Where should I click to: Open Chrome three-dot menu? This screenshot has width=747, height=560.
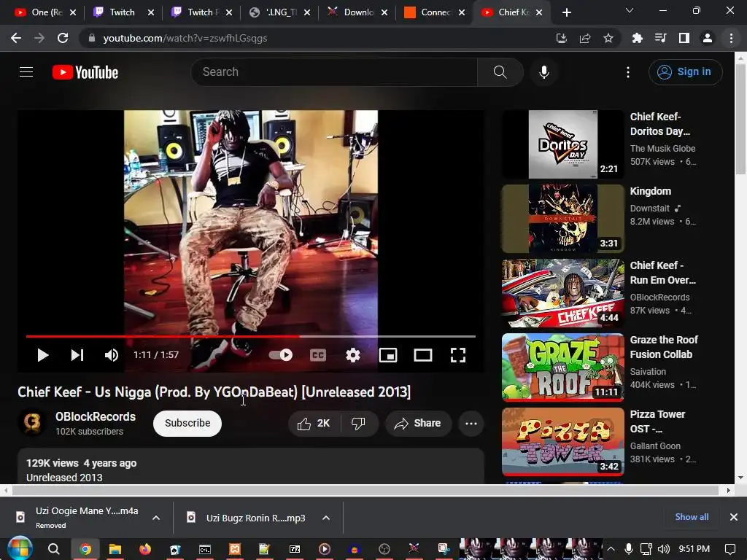pos(731,38)
